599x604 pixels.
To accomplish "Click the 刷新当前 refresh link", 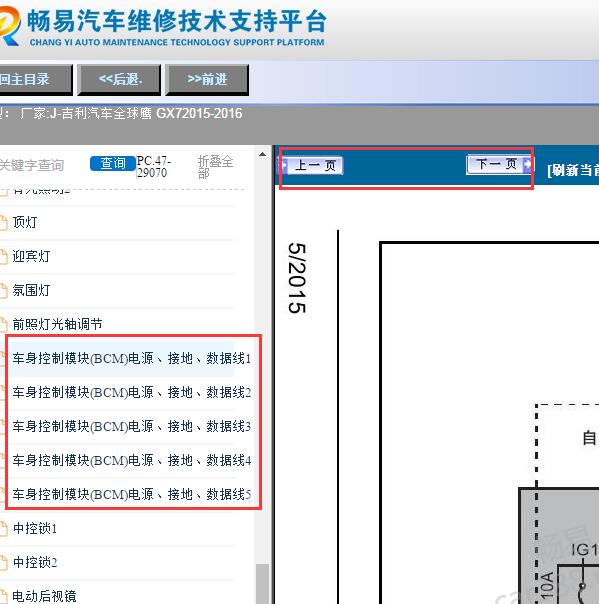I will pos(572,170).
